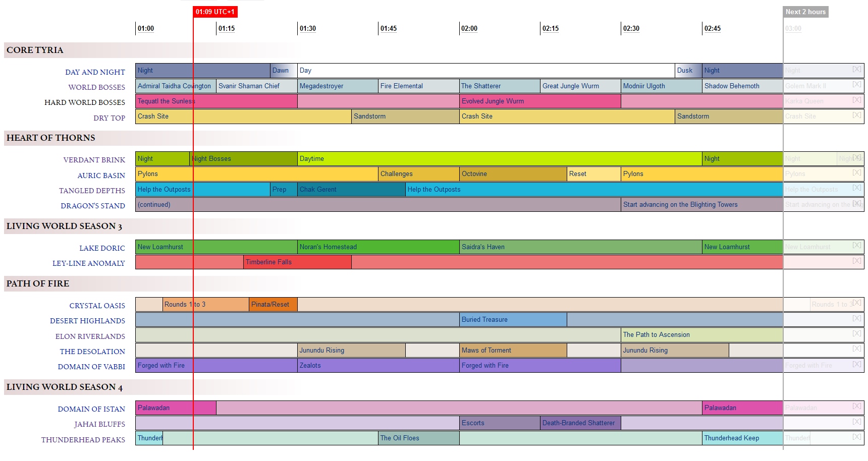
Task: Click the Maws of Torment block
Action: (513, 350)
